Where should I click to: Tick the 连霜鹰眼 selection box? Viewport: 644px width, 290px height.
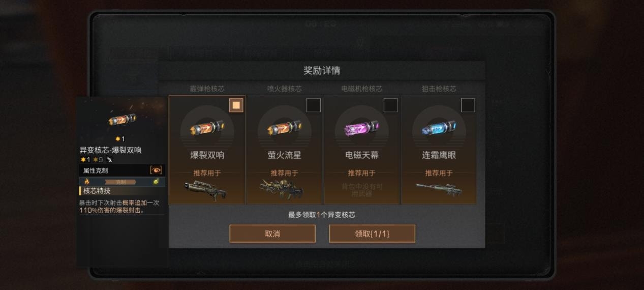pyautogui.click(x=468, y=105)
